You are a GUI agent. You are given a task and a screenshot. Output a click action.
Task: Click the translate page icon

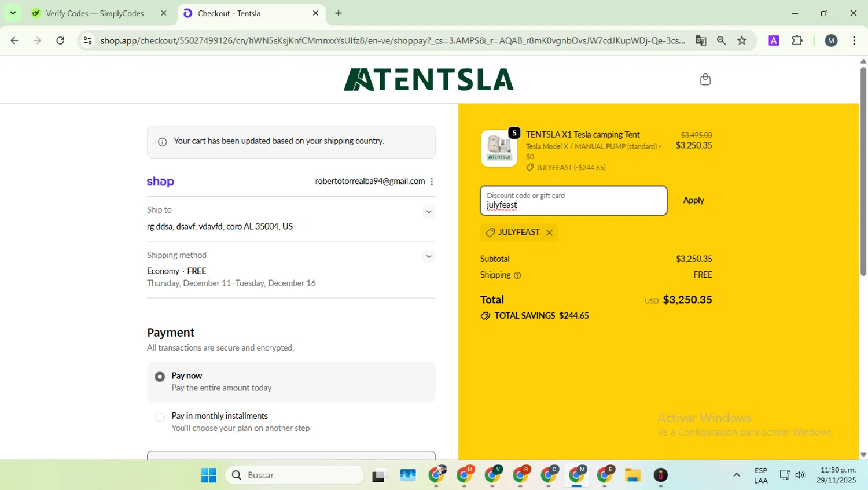[x=701, y=40]
